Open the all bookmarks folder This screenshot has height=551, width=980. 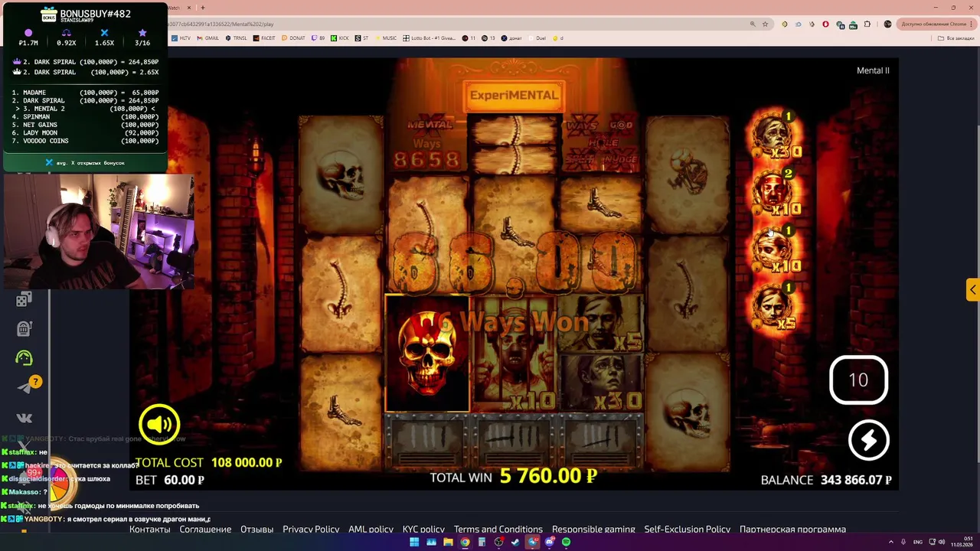click(x=957, y=37)
